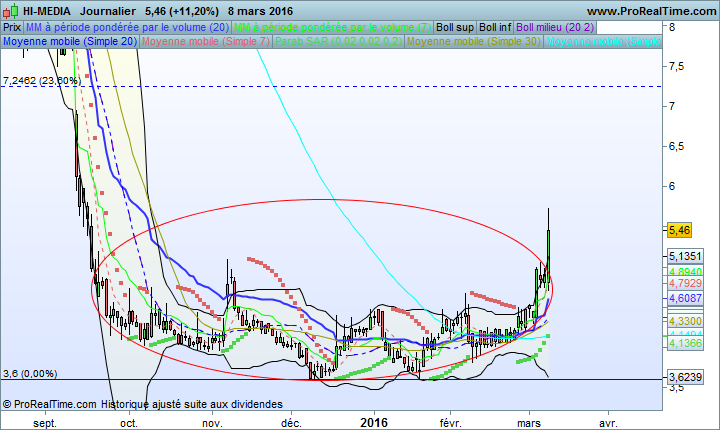
Task: Click the févr. month label on time axis
Action: pyautogui.click(x=450, y=423)
